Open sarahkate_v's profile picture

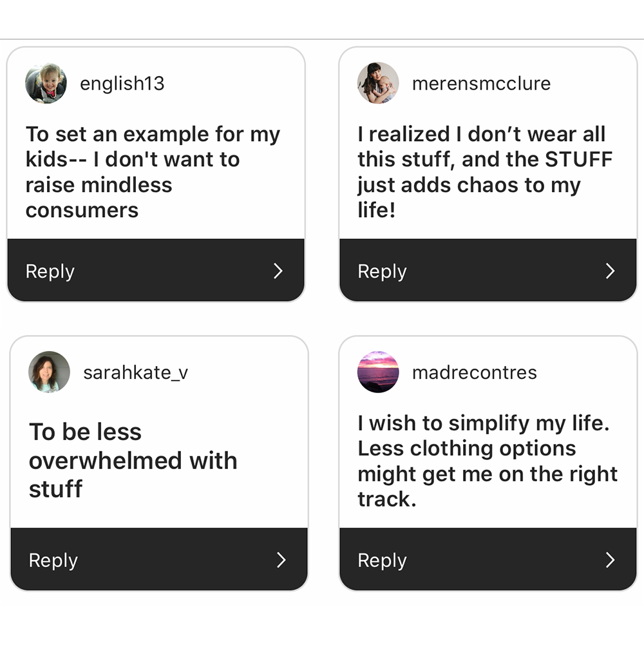[x=49, y=372]
